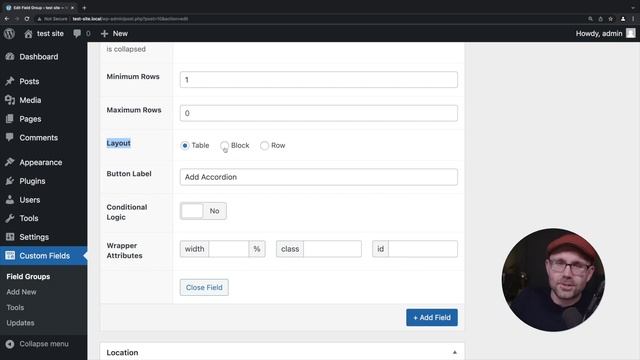The height and width of the screenshot is (360, 640).
Task: Open the test site home icon
Action: pos(28,34)
